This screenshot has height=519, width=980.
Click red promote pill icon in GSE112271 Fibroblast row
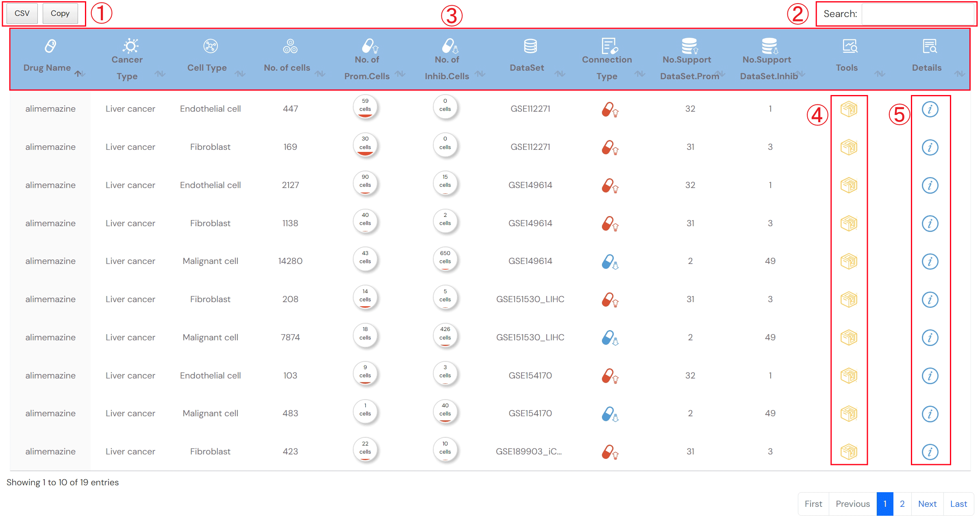pos(609,147)
